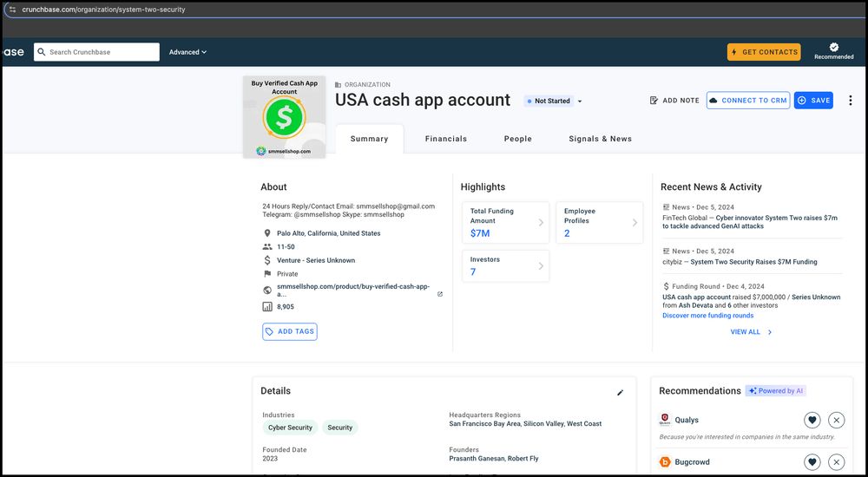Screen dimensions: 868x477
Task: Dismiss the Qualys recommendation
Action: click(837, 420)
